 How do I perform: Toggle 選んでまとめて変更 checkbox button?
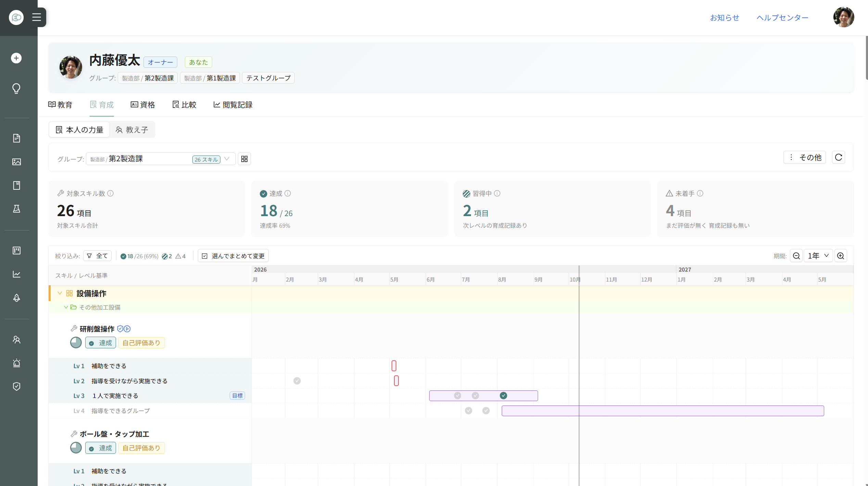[233, 256]
